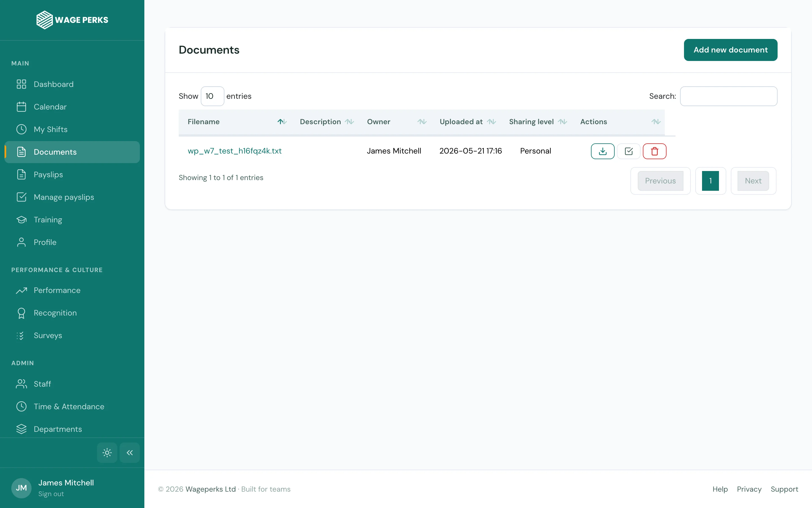Open the Departments admin page
Viewport: 812px width, 508px height.
(72, 429)
